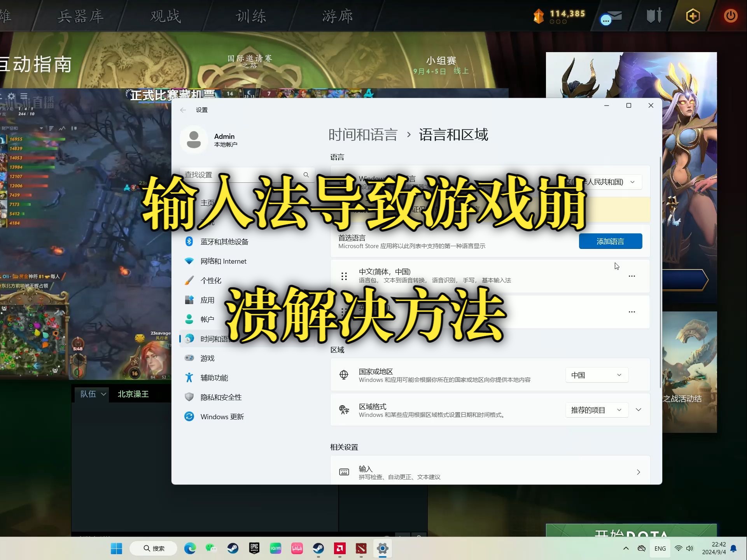Open Bluetooth and other devices settings

(x=224, y=241)
